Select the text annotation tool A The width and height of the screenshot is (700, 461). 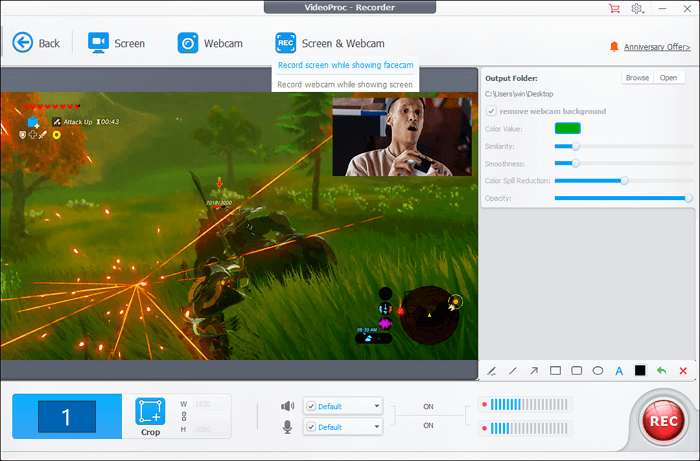point(619,371)
